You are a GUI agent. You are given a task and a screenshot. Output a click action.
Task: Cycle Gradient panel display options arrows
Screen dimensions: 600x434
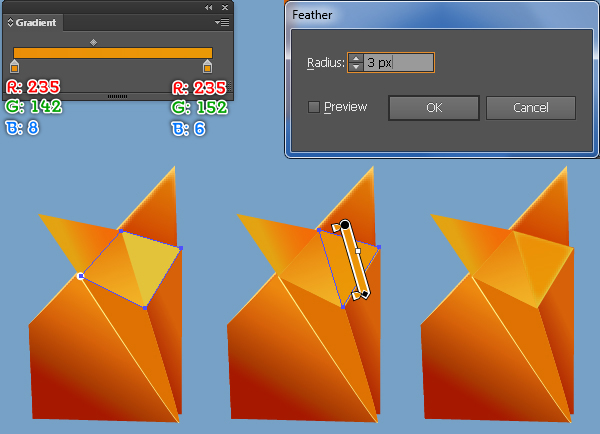point(10,23)
